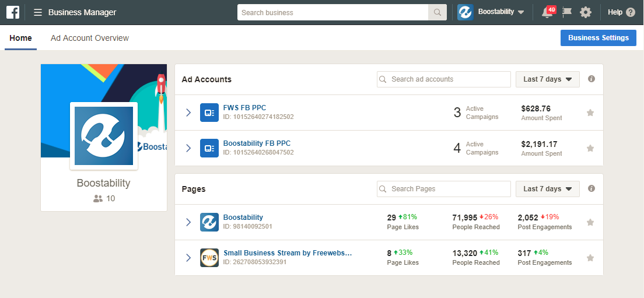Image resolution: width=644 pixels, height=298 pixels.
Task: Click the Help question mark icon
Action: click(x=631, y=12)
